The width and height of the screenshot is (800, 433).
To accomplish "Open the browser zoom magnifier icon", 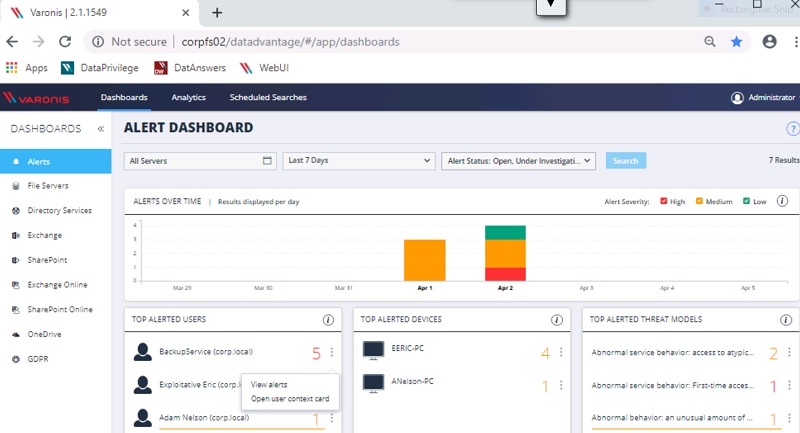I will (710, 42).
